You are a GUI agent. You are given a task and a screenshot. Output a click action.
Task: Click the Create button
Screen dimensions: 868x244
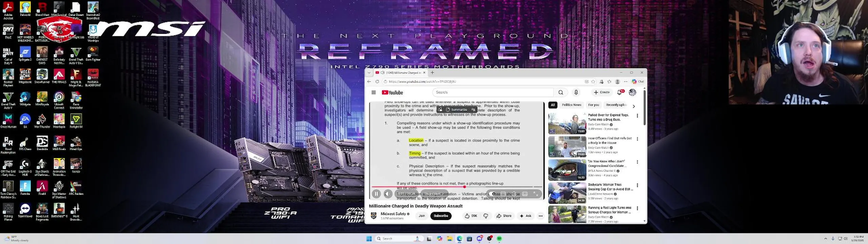tap(602, 92)
